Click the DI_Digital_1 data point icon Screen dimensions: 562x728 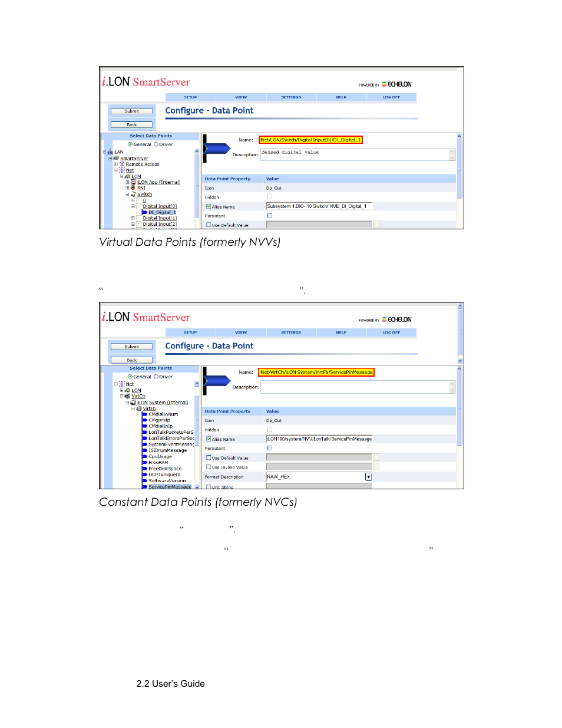144,212
